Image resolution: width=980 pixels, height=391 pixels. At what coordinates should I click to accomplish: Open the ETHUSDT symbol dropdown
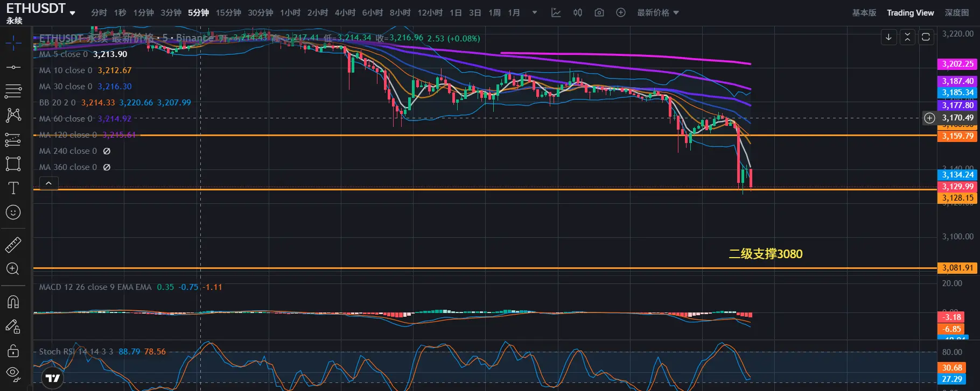coord(73,12)
